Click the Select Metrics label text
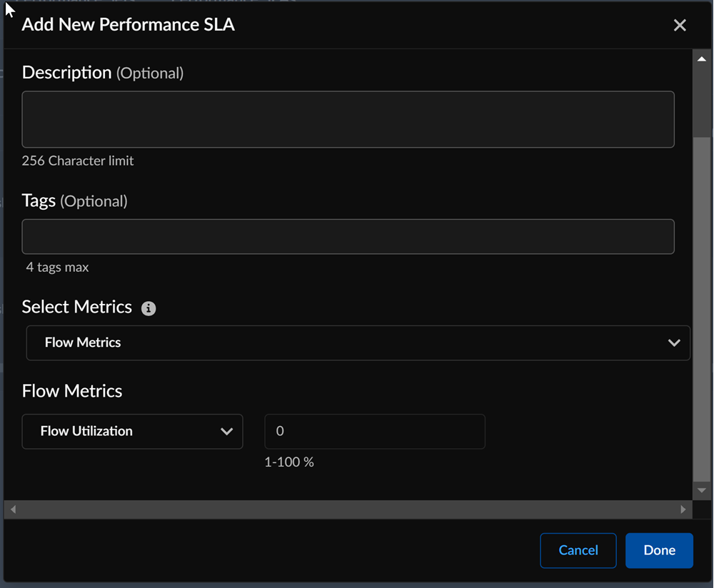 point(77,307)
